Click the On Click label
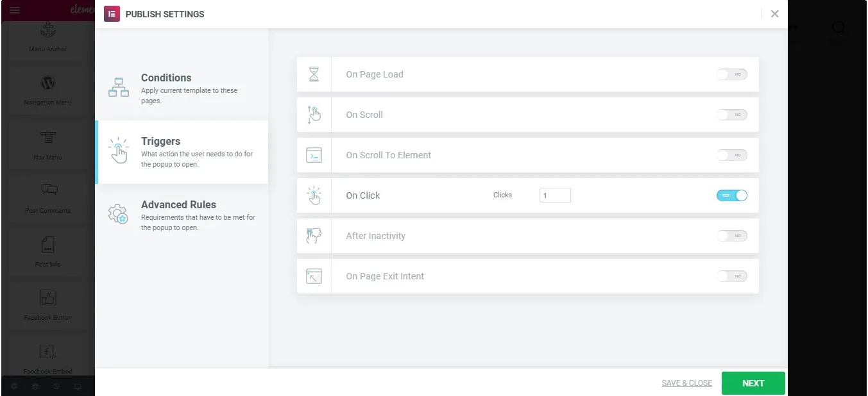This screenshot has height=396, width=868. tap(363, 195)
